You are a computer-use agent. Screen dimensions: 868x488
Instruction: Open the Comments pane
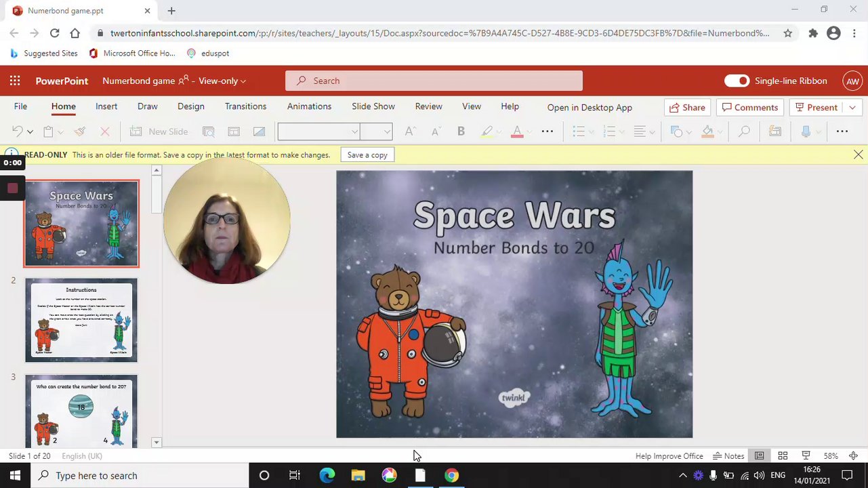point(750,107)
